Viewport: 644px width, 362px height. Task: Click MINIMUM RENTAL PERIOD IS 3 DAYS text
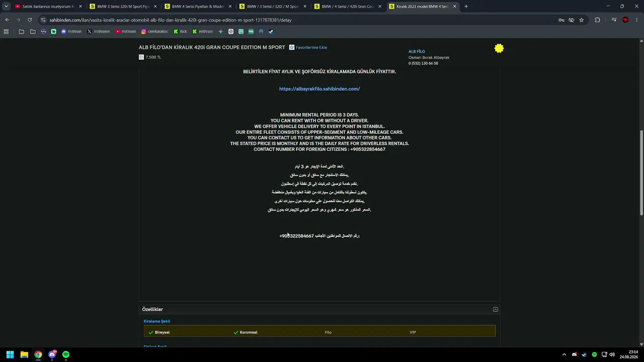pos(319,115)
